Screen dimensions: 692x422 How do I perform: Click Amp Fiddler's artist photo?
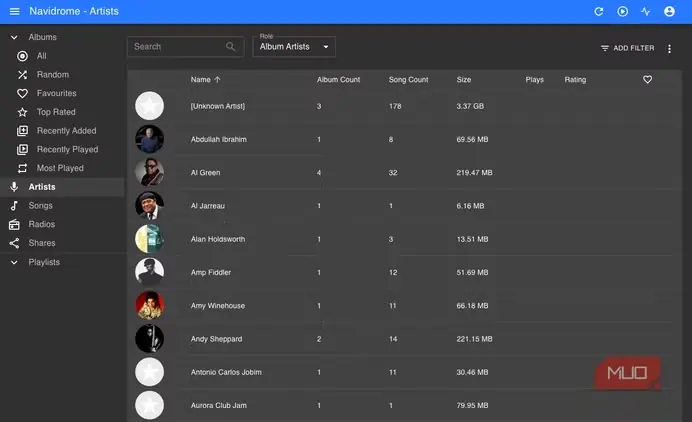149,272
